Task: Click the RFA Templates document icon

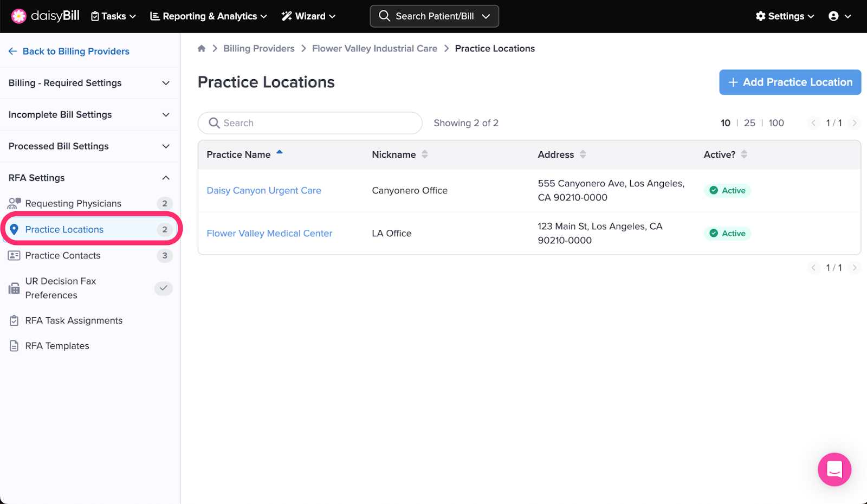Action: pos(14,346)
